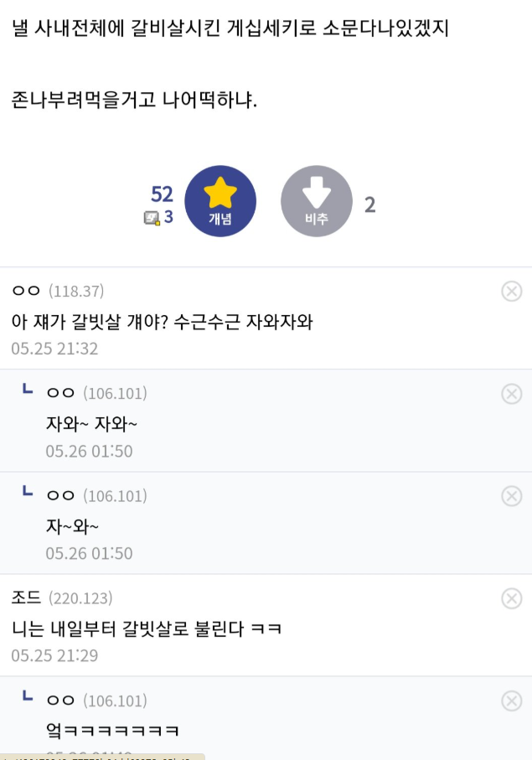
Task: Click the reply arrow icon beside '자와~ 자와~'
Action: (x=28, y=389)
